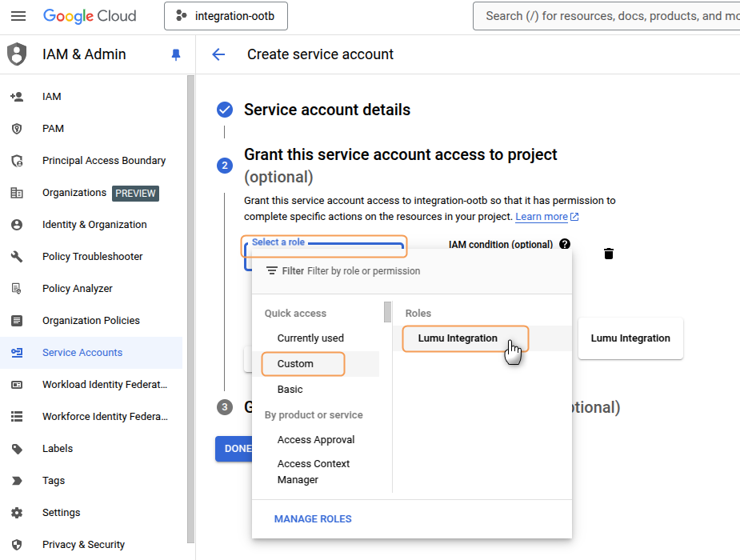Open the hamburger navigation menu

click(18, 16)
